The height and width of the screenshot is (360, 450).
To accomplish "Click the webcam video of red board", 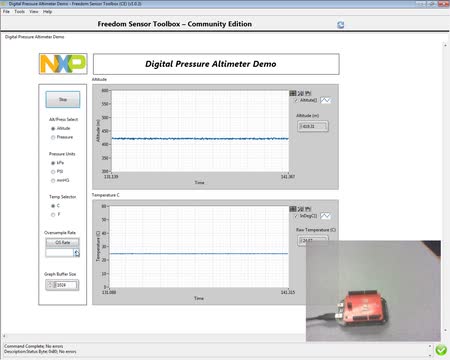I will 373,291.
